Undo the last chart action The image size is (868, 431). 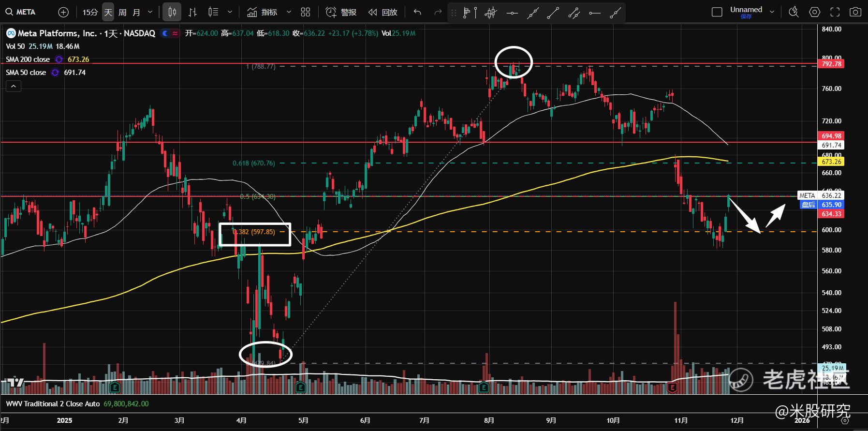[x=417, y=12]
